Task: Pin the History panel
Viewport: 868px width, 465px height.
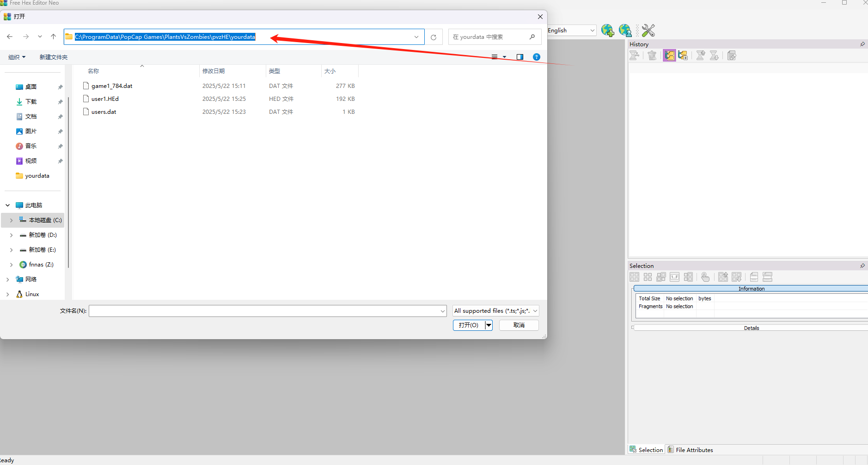Action: [862, 44]
